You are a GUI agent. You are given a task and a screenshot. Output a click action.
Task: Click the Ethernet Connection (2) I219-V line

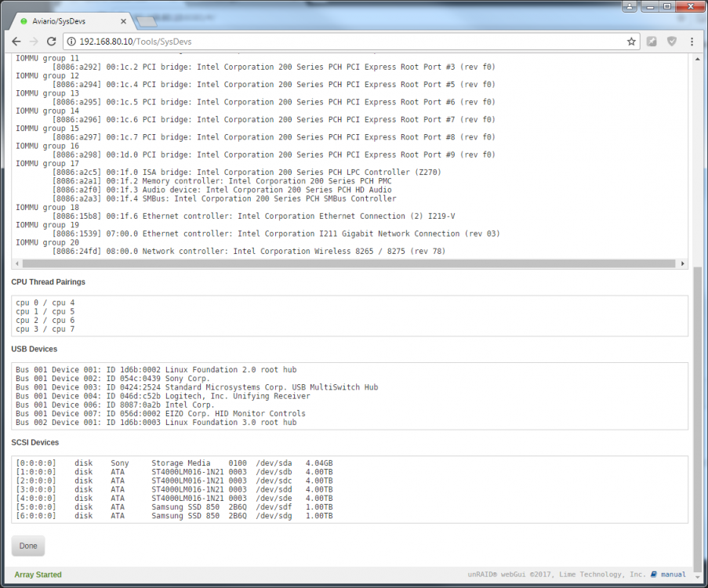254,216
